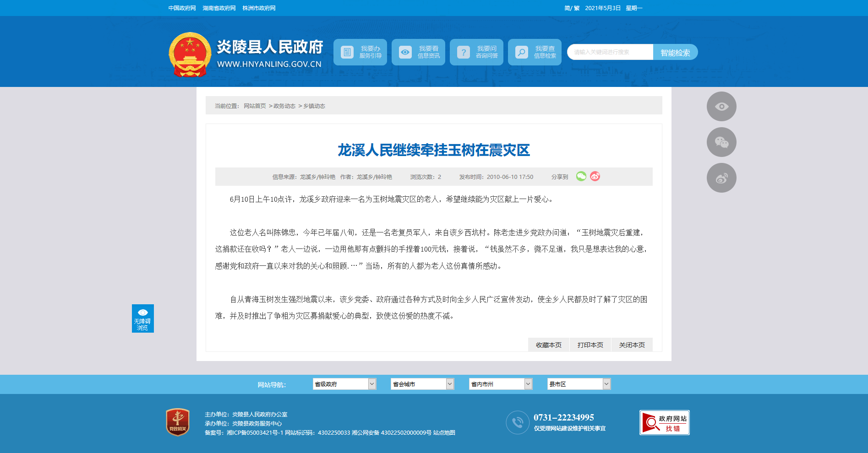Click the publish time 2010-06-10 17:50
This screenshot has height=453, width=868.
510,177
